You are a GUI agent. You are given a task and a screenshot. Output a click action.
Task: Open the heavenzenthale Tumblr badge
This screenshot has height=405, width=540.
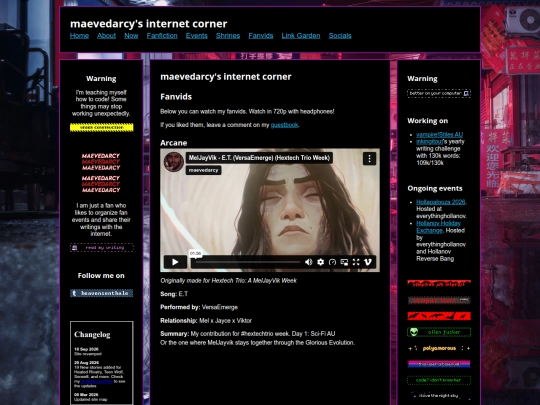point(102,293)
